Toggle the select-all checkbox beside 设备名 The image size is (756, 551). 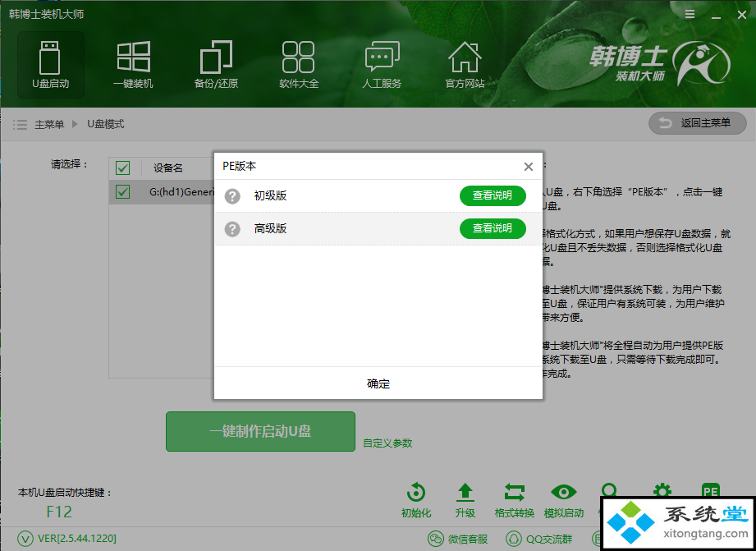[x=123, y=168]
